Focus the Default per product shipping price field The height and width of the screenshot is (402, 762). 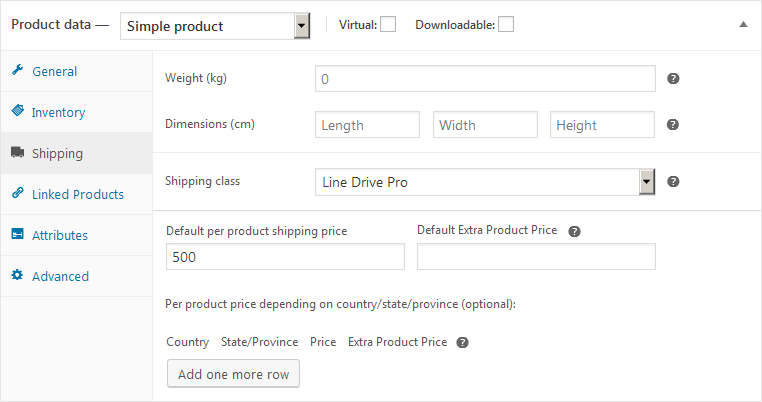[x=285, y=257]
